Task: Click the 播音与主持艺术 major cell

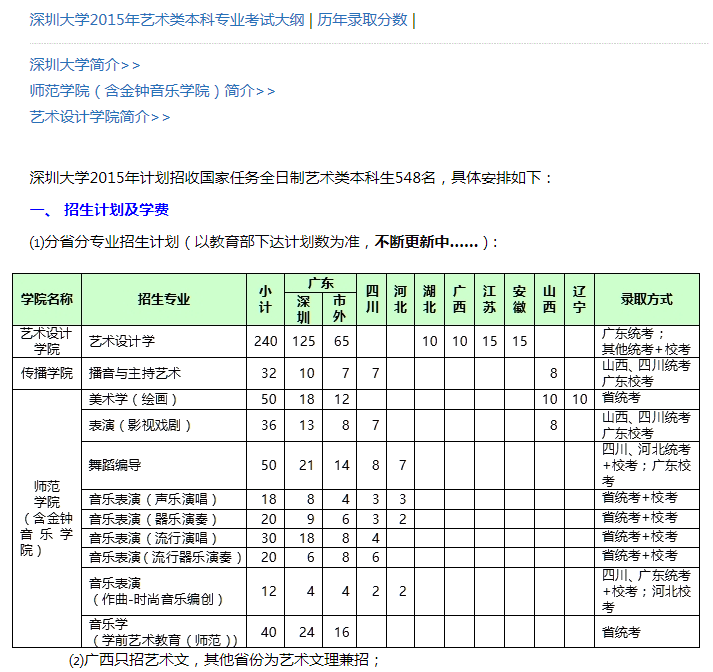Action: point(135,373)
